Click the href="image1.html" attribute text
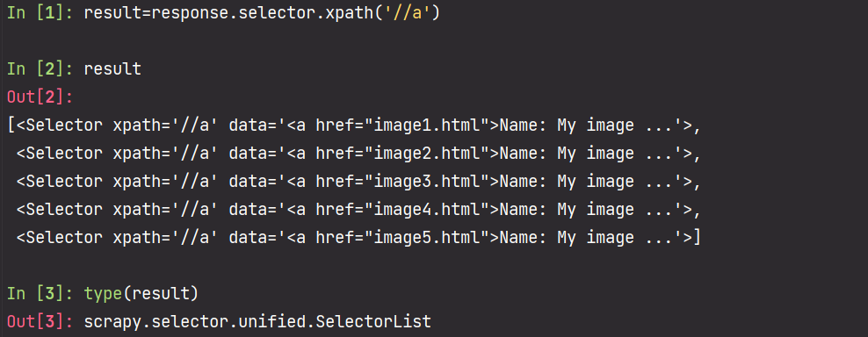Image resolution: width=868 pixels, height=337 pixels. point(402,125)
